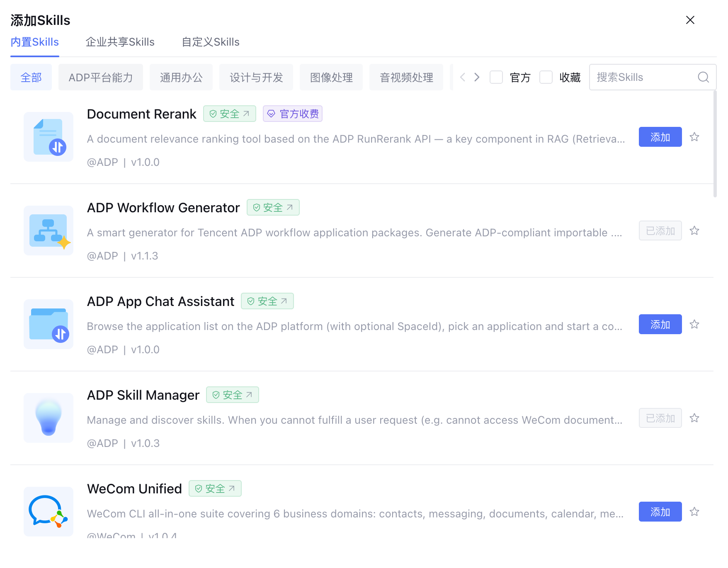
Task: Click the 官方收费 badge on Document Rerank
Action: [293, 114]
